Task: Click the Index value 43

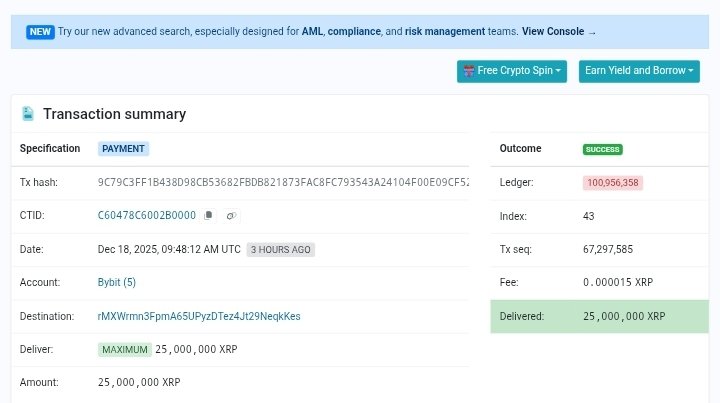Action: point(589,216)
